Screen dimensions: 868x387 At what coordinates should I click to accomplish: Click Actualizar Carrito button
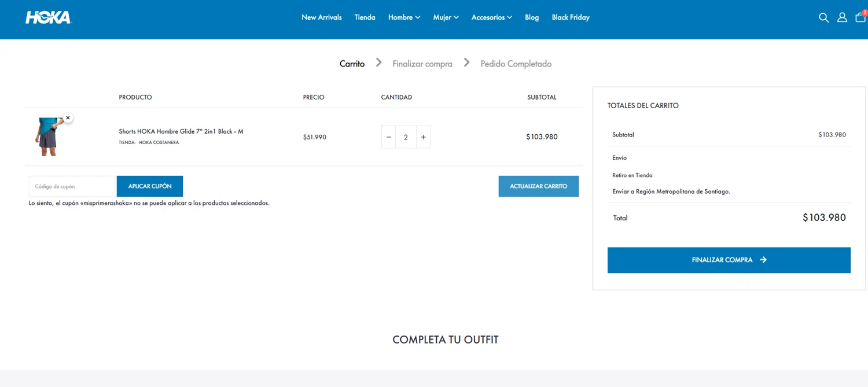click(x=538, y=186)
